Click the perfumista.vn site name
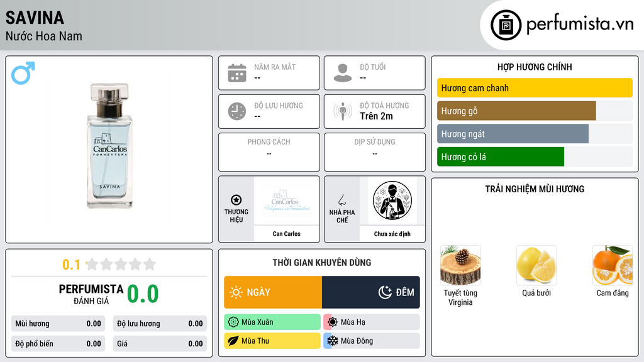Viewport: 644px width, 362px height. coord(580,24)
